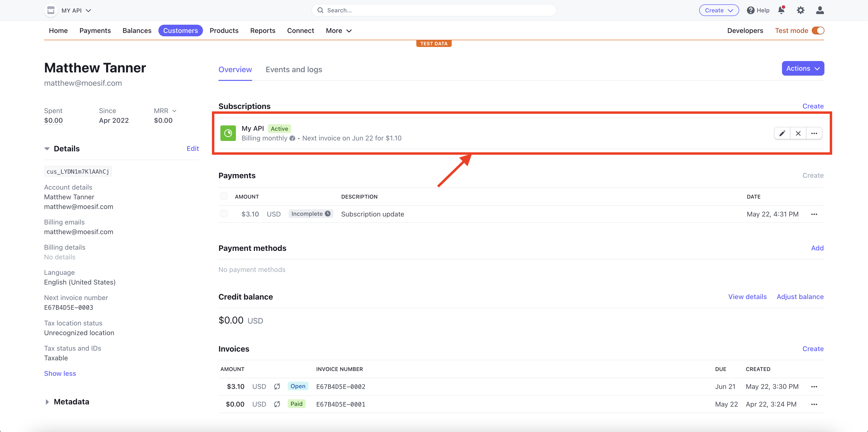The image size is (868, 432).
Task: Click inside the Search field
Action: pos(433,10)
